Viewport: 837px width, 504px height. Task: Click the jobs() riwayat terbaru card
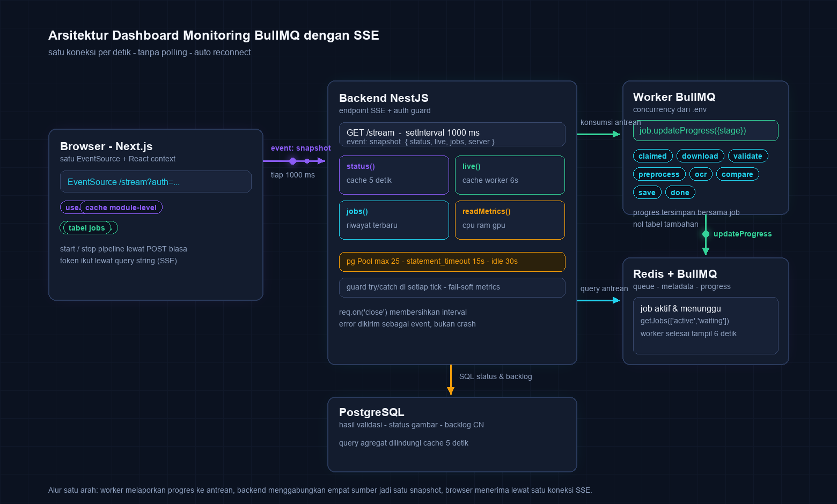(x=394, y=220)
